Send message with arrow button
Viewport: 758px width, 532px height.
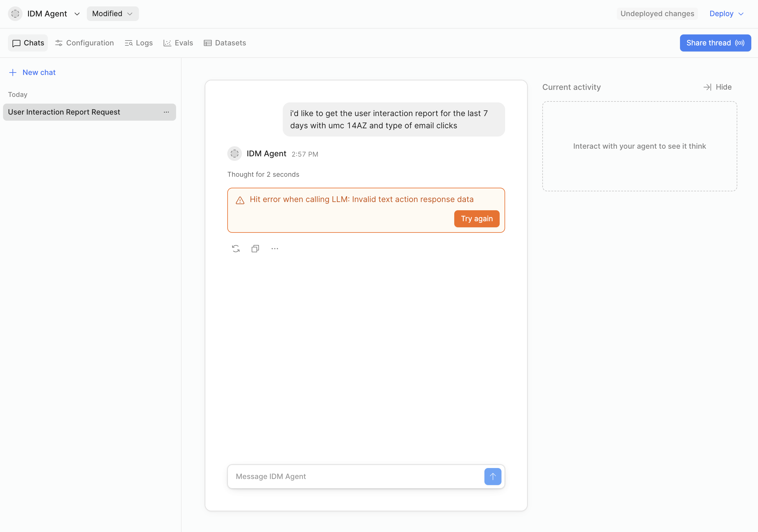[x=493, y=476]
